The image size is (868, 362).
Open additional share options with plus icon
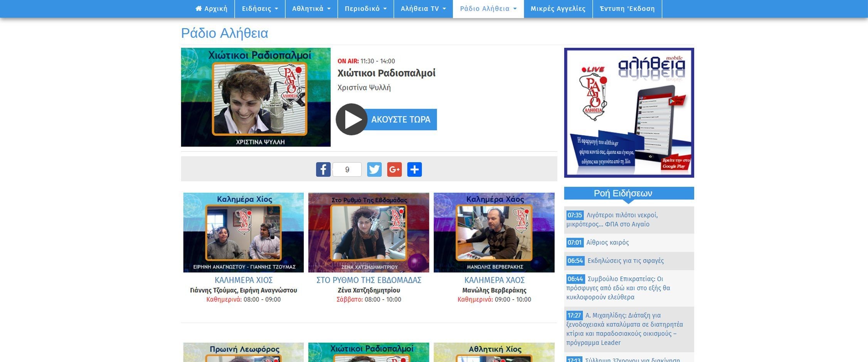tap(415, 169)
